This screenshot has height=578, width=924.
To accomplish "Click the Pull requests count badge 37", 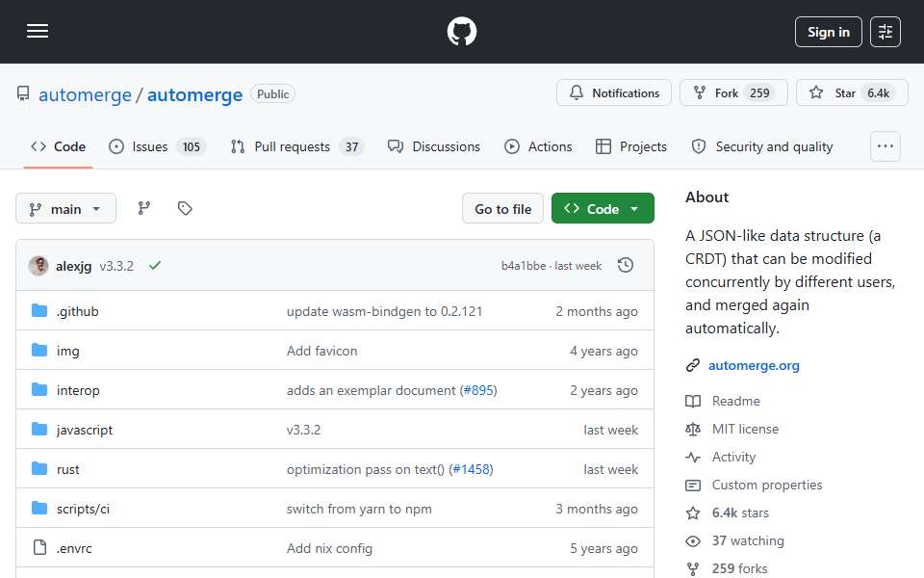I will click(x=351, y=146).
